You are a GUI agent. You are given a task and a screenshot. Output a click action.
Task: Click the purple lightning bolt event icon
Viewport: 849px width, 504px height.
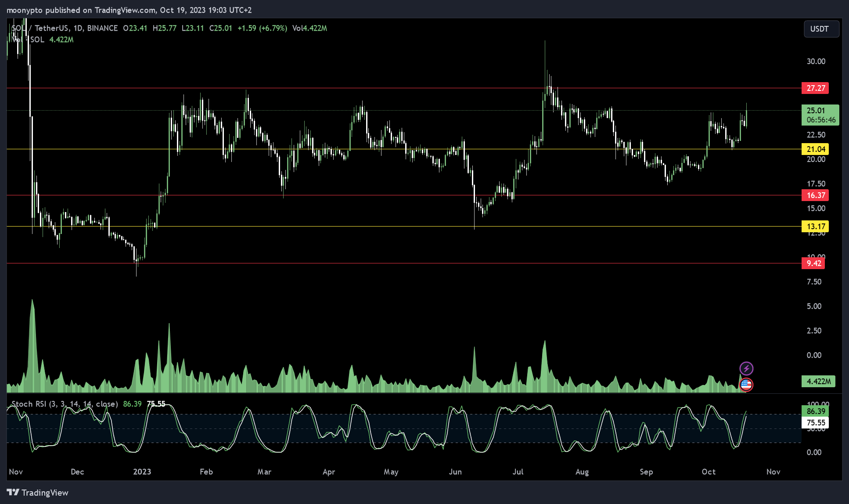(x=746, y=368)
